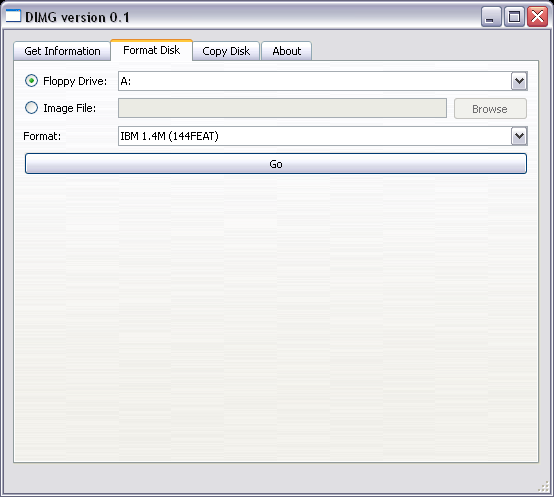Click the DIMG window icon in title bar
Viewport: 554px width, 497px height.
[x=13, y=16]
